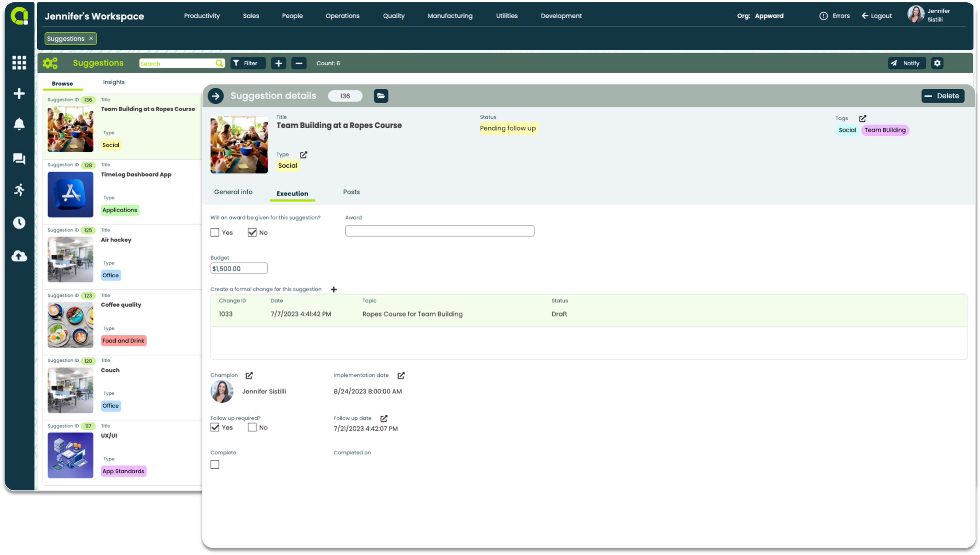The image size is (980, 555).
Task: Disable the Follow up required Yes checkbox
Action: click(215, 427)
